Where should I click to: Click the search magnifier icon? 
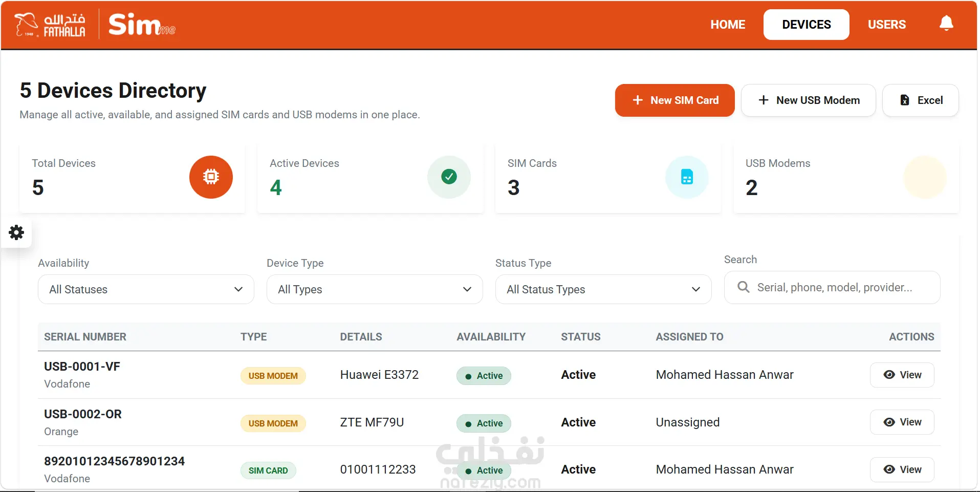tap(744, 287)
